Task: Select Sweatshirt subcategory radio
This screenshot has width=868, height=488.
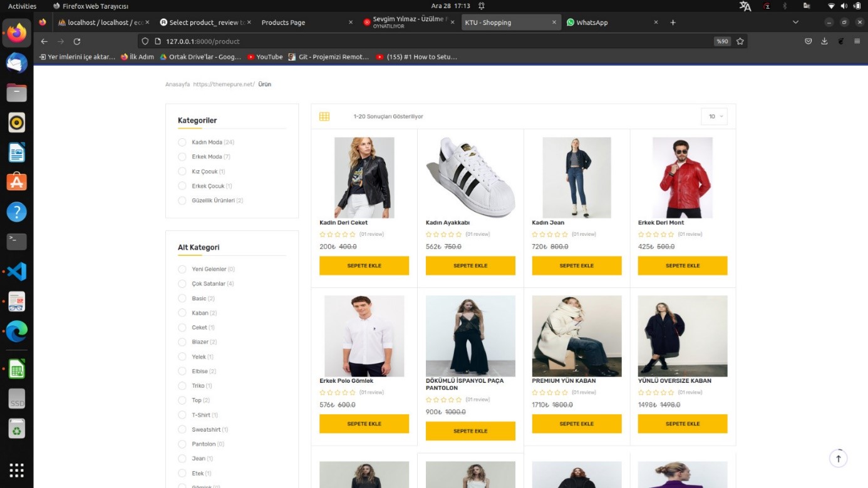Action: click(182, 430)
